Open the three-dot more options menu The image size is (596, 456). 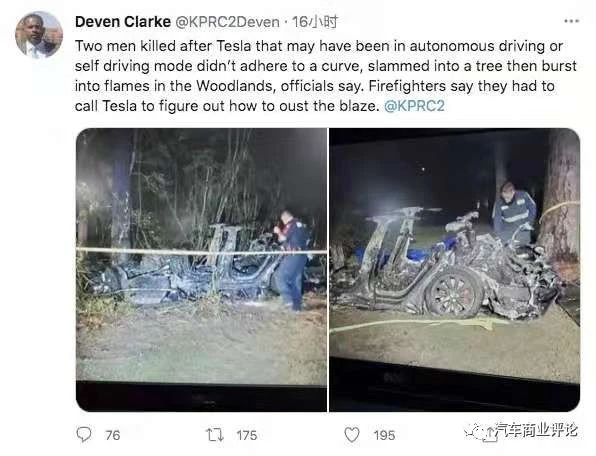pos(571,21)
